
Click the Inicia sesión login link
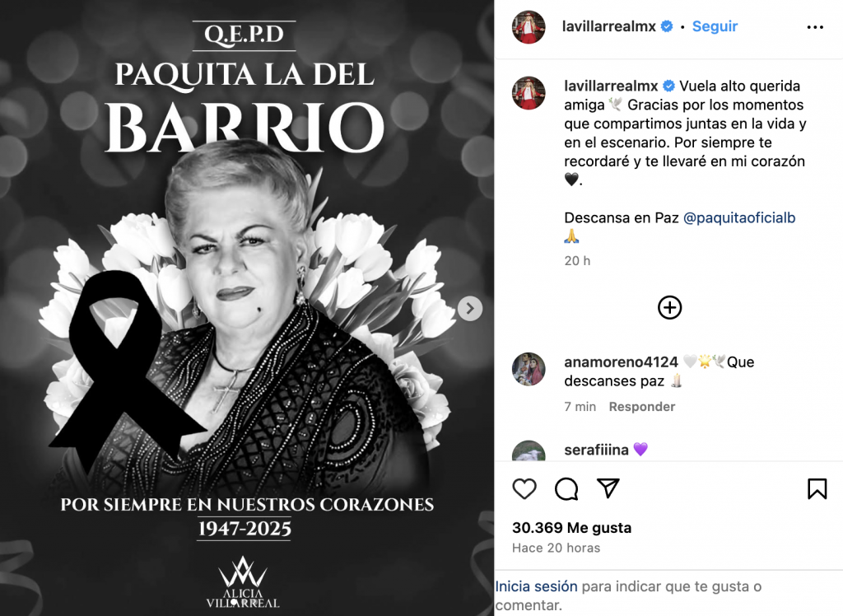(536, 586)
